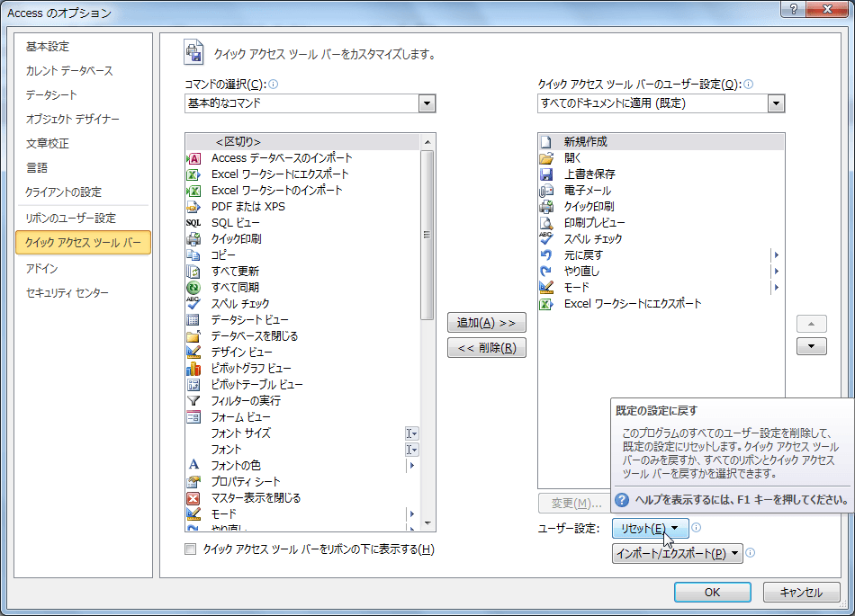
Task: Click the スペル チェック icon in left list
Action: (x=193, y=304)
